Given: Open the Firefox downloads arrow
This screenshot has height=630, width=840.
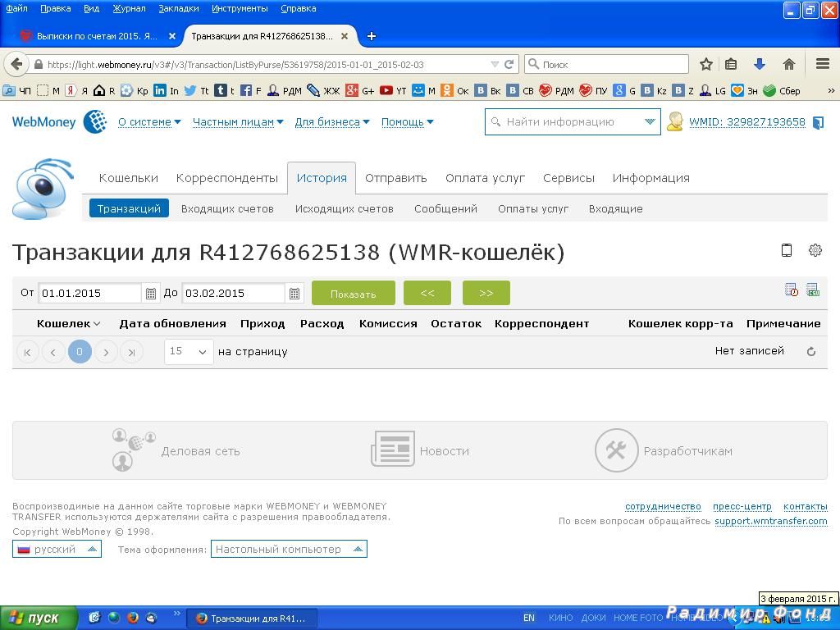Looking at the screenshot, I should click(759, 64).
